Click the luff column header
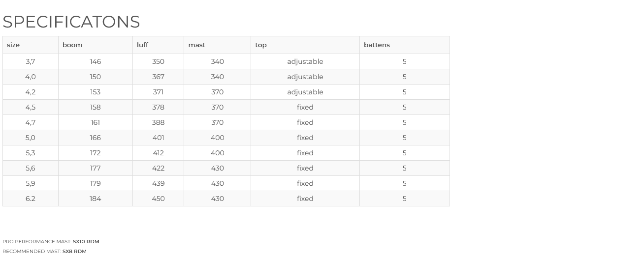This screenshot has width=644, height=258. (x=158, y=45)
